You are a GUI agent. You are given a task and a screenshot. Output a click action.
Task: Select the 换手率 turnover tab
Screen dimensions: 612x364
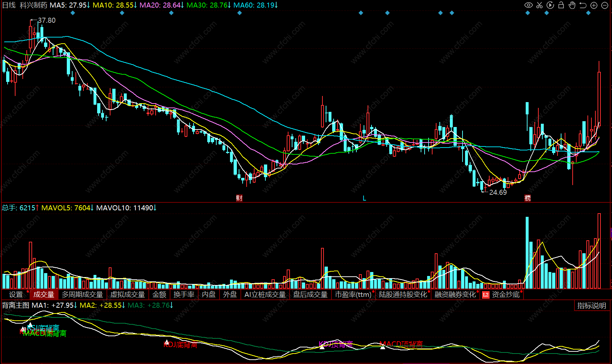pyautogui.click(x=184, y=295)
